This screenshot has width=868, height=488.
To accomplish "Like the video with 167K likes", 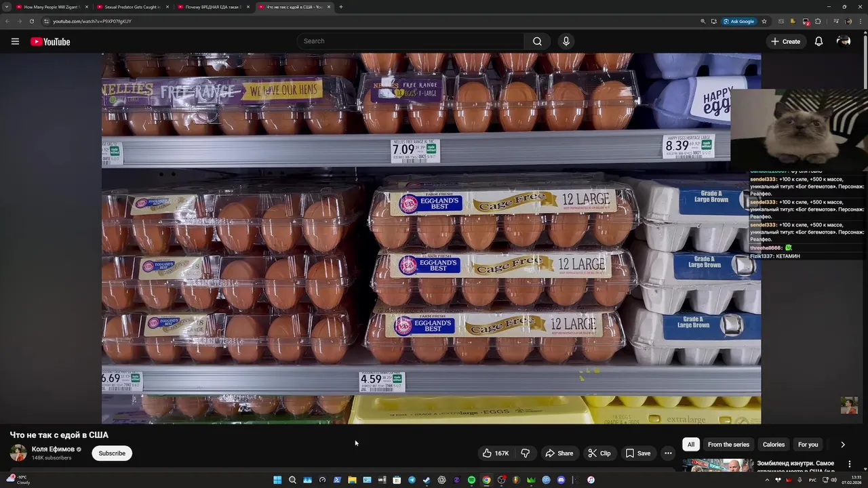I will (495, 453).
